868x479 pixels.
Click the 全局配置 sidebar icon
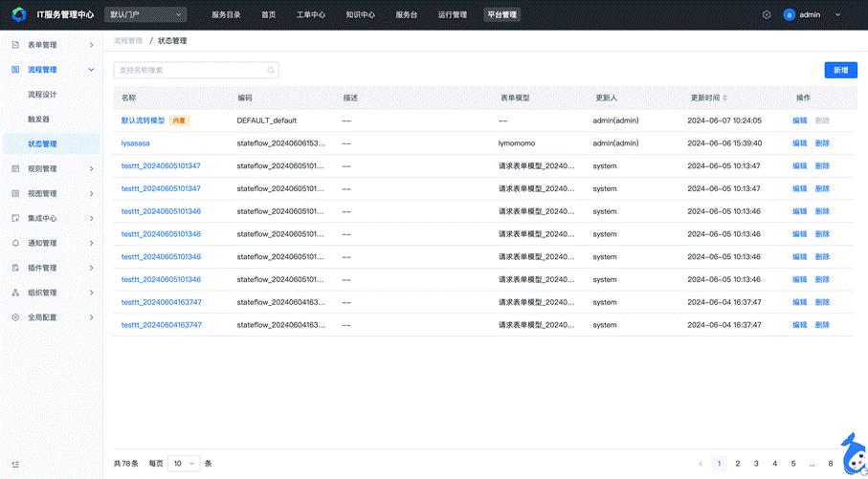[x=15, y=317]
